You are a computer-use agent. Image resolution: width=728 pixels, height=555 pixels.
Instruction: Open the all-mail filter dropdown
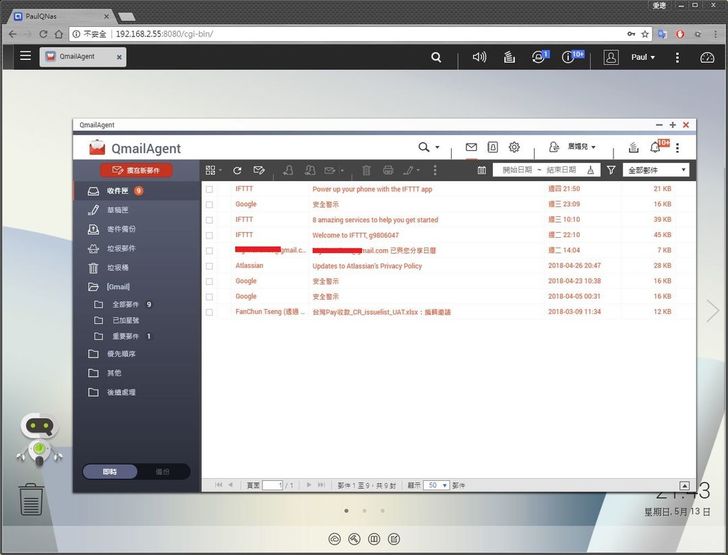tap(656, 170)
